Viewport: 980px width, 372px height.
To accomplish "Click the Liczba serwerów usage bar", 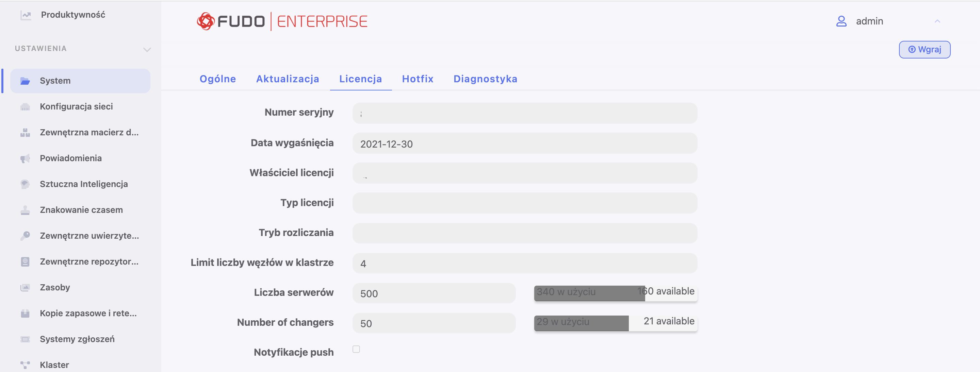I will [615, 293].
